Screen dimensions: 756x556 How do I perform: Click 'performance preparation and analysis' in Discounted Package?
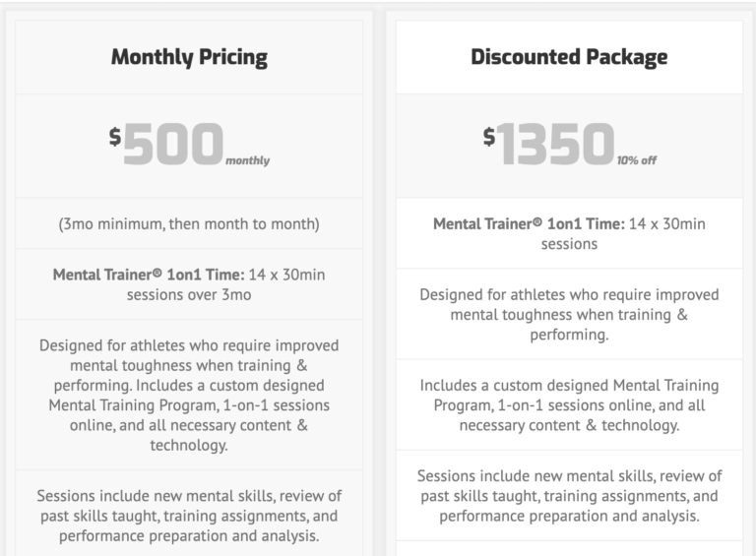569,516
